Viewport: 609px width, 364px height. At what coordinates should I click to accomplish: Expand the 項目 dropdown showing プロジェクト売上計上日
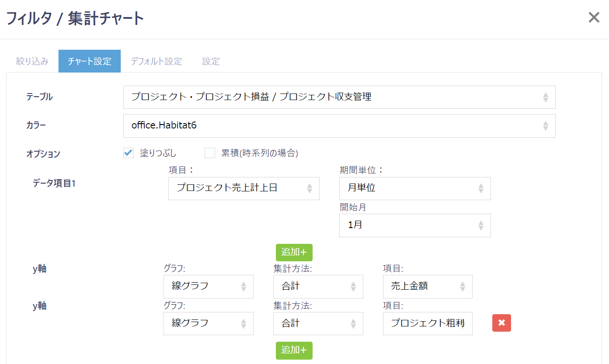(x=244, y=188)
